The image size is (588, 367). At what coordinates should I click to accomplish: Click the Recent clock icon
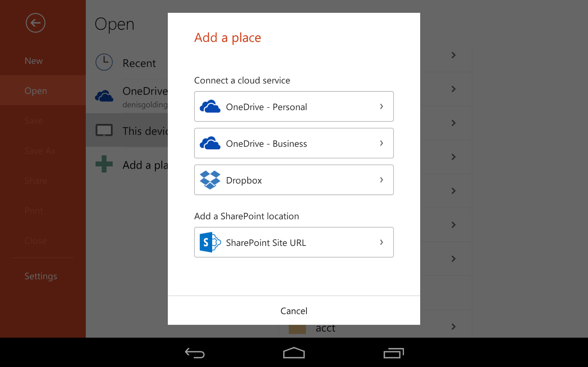tap(104, 62)
